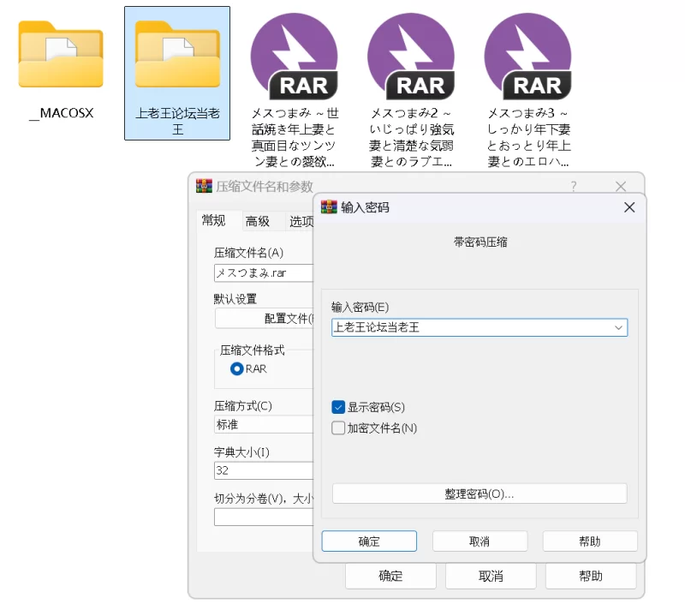This screenshot has width=685, height=616.
Task: Open the 切分为分卷 size combo box
Action: tap(264, 517)
